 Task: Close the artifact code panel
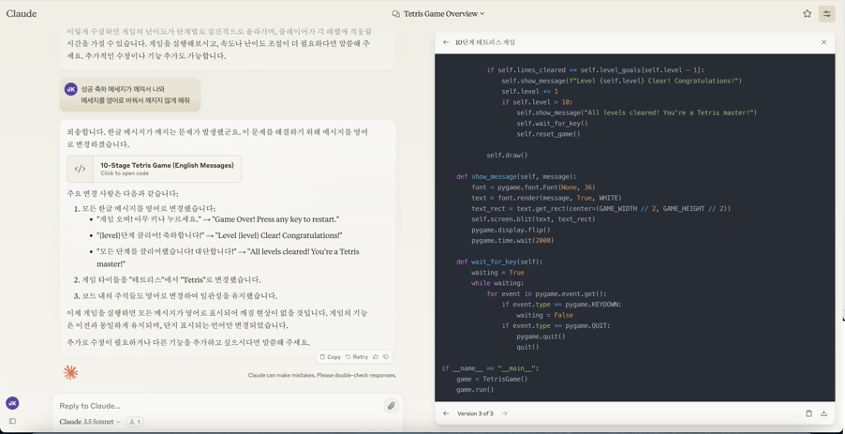823,42
